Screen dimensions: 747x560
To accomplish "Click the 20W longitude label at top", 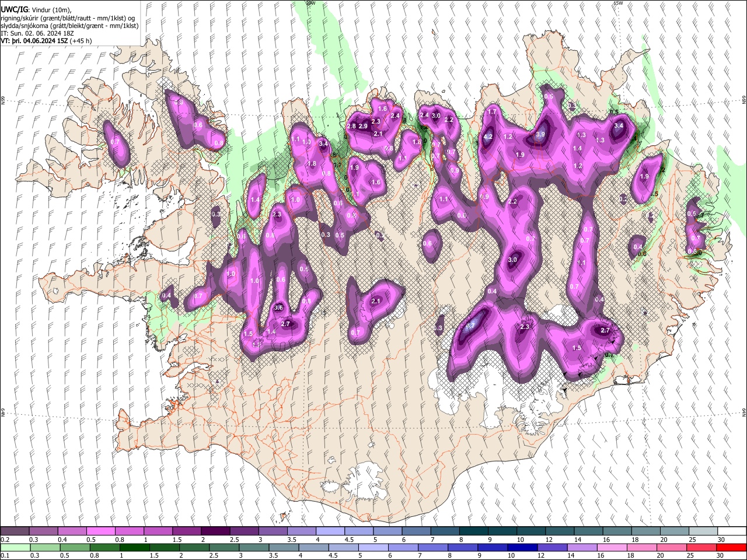I will [310, 3].
